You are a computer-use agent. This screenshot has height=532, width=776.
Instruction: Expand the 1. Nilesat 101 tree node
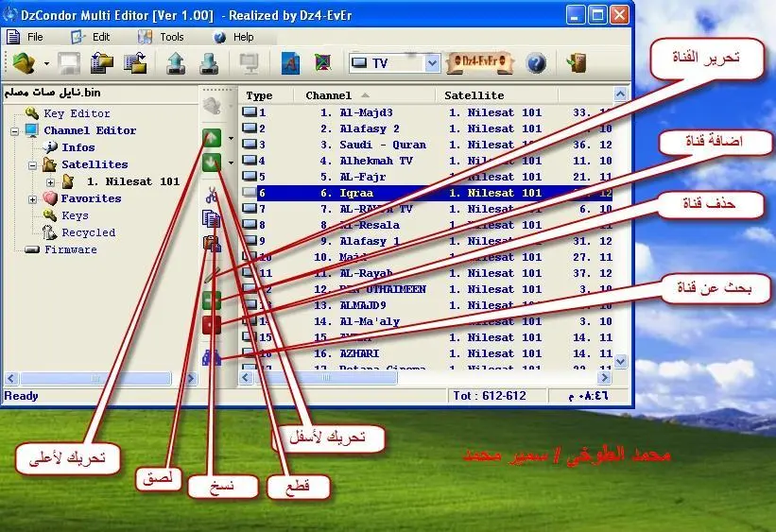(50, 182)
